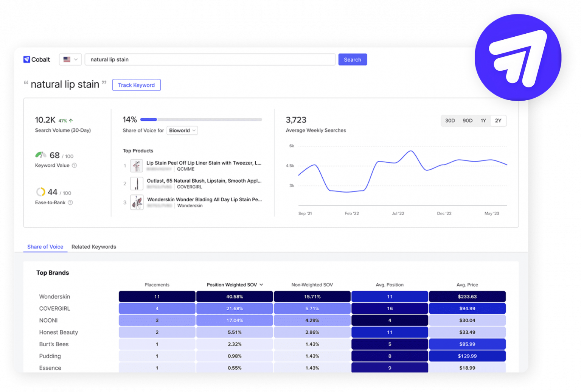Sort by Position Weighted SOV chevron

(261, 285)
